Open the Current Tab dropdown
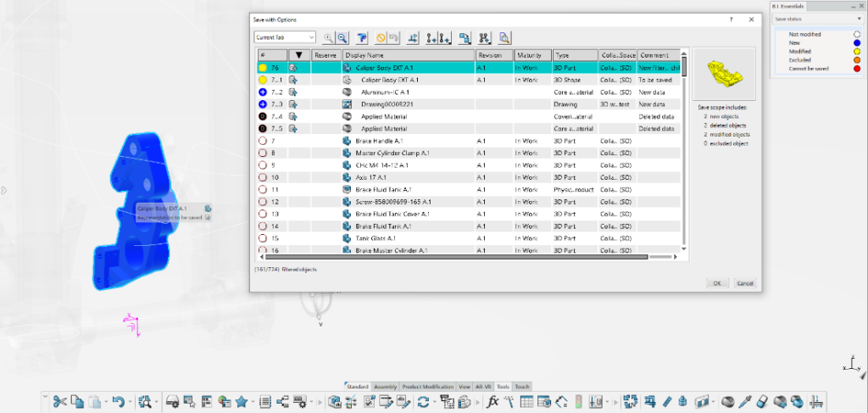 click(x=285, y=37)
